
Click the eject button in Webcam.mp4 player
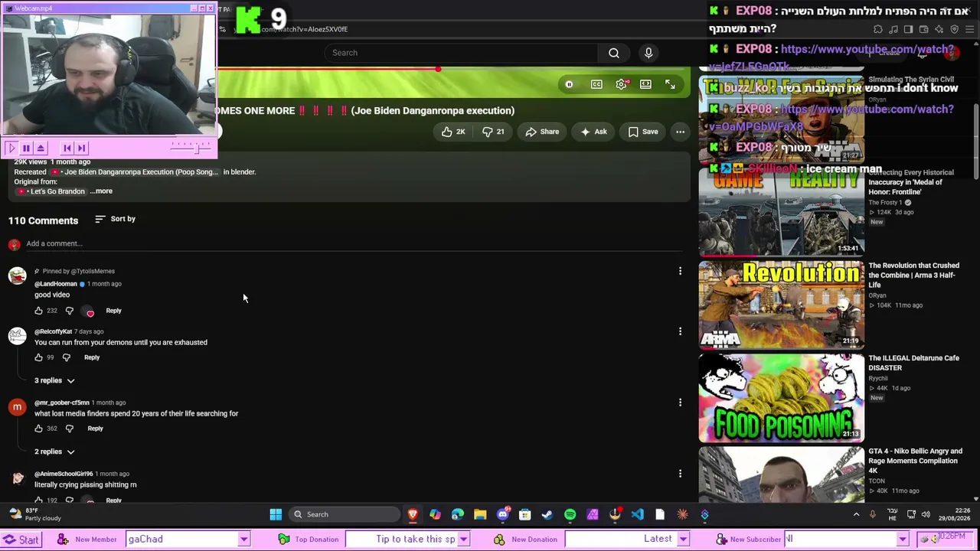click(x=41, y=148)
